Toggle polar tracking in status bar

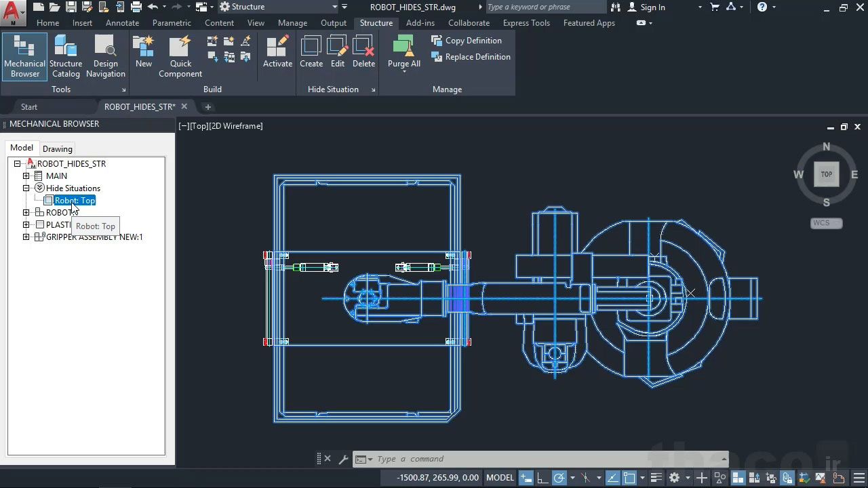[559, 478]
